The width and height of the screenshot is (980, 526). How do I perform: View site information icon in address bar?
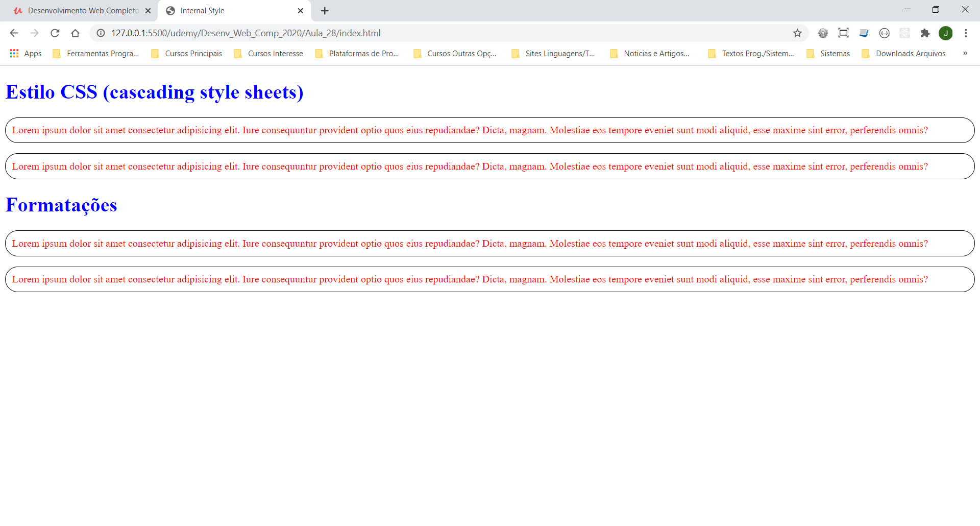(x=101, y=33)
